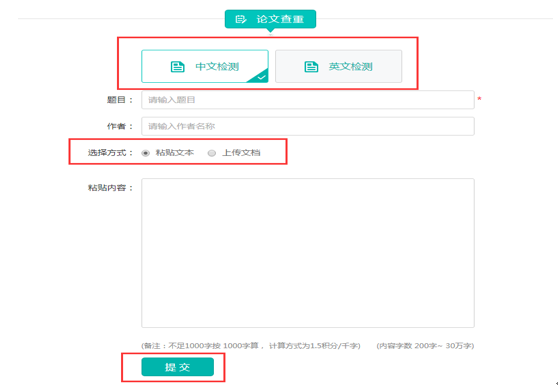Click the 题目 input field
This screenshot has width=558, height=390.
tap(308, 100)
